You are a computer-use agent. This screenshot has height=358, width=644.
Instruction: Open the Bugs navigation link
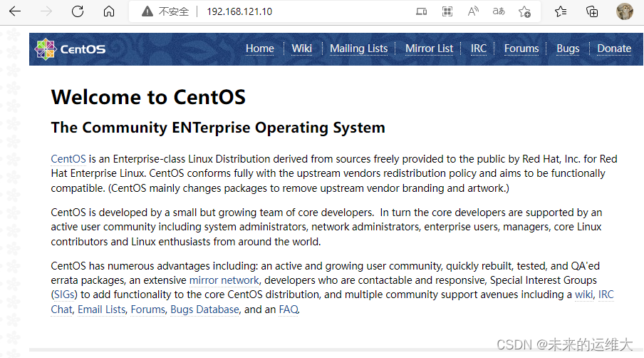(568, 48)
